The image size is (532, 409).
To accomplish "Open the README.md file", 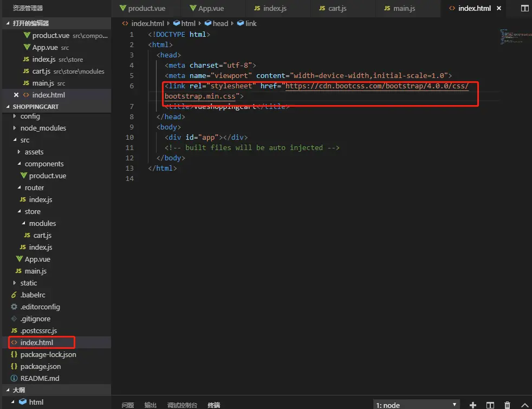I will pyautogui.click(x=56, y=378).
